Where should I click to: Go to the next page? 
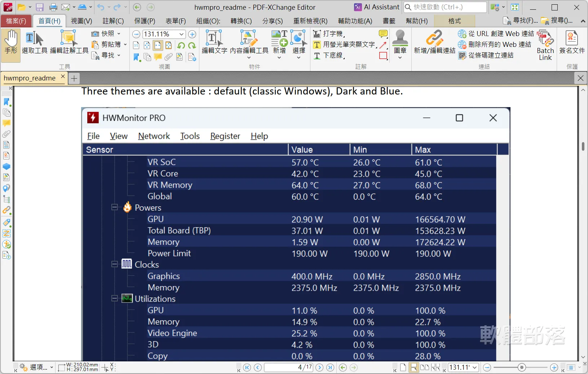(319, 368)
